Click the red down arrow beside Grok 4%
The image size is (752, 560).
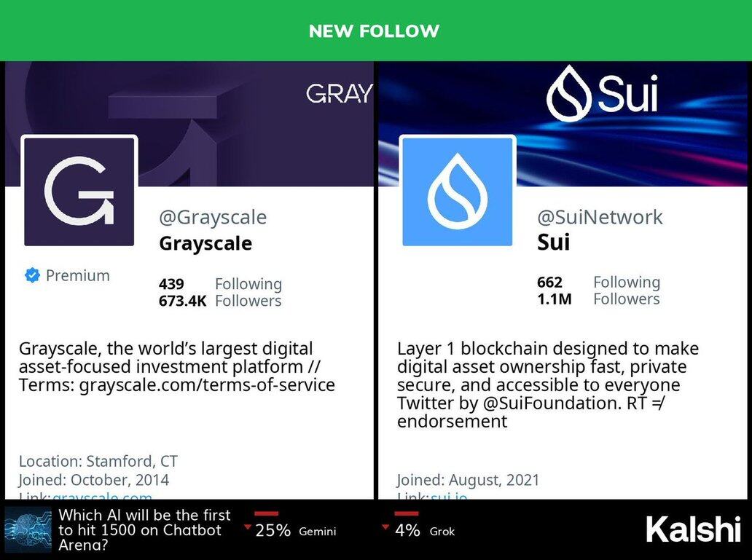pos(387,527)
